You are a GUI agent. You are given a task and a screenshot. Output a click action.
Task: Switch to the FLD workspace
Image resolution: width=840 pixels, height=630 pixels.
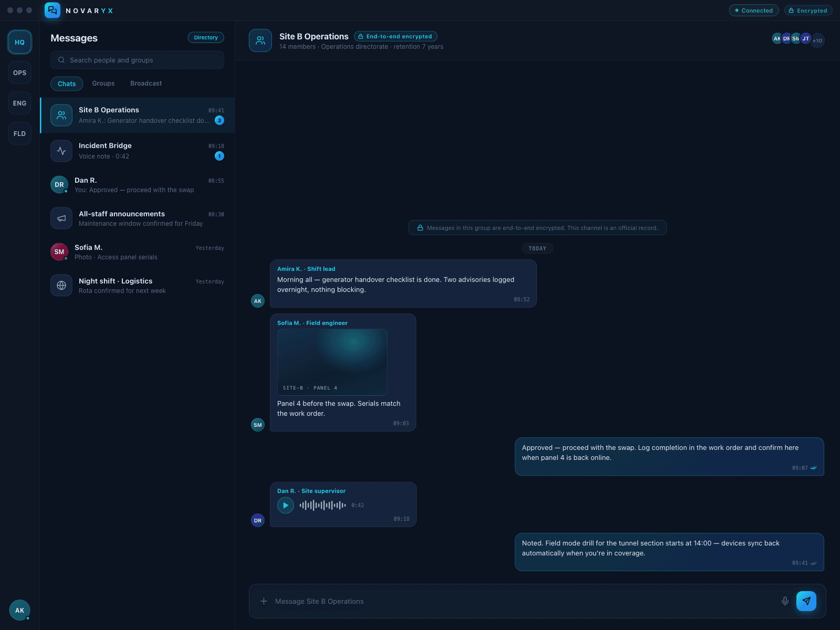point(19,133)
